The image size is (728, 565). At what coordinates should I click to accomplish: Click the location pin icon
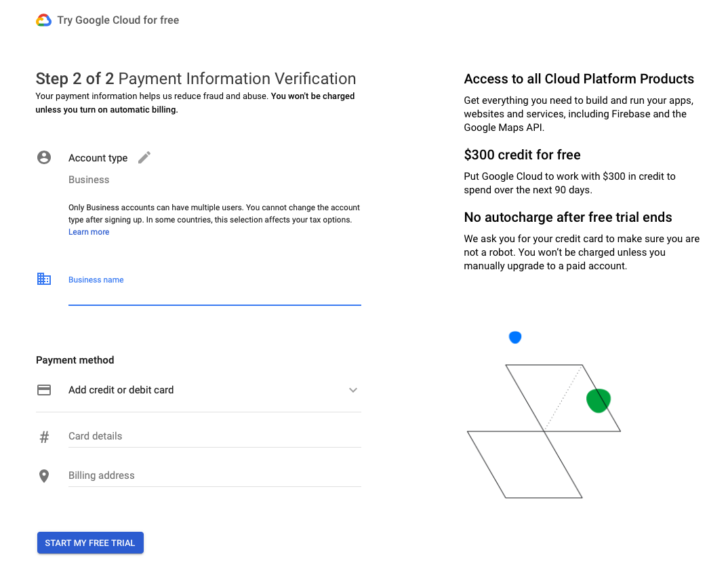44,475
